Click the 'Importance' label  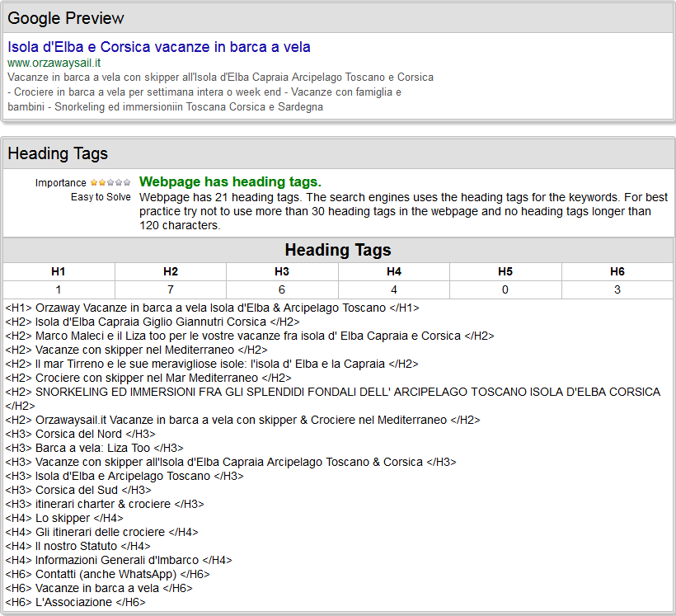coord(61,183)
